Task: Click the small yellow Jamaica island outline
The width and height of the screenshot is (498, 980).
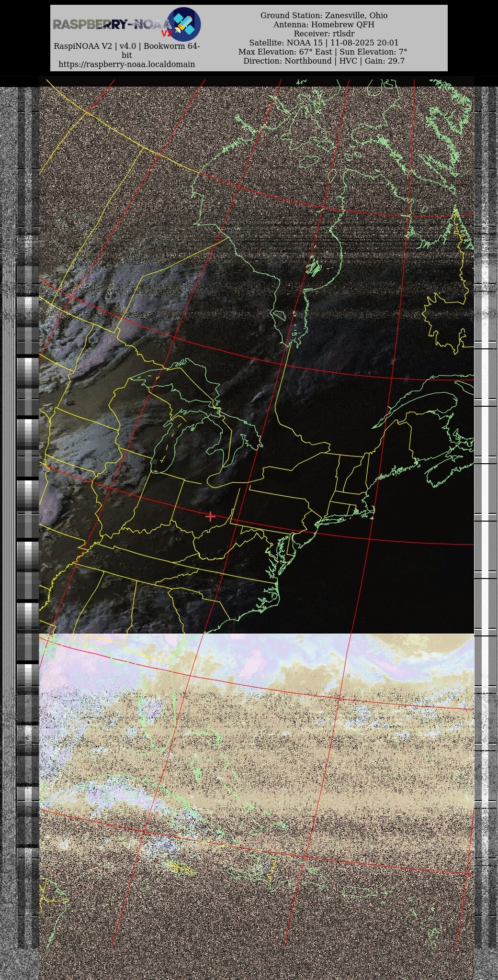Action: 181,867
